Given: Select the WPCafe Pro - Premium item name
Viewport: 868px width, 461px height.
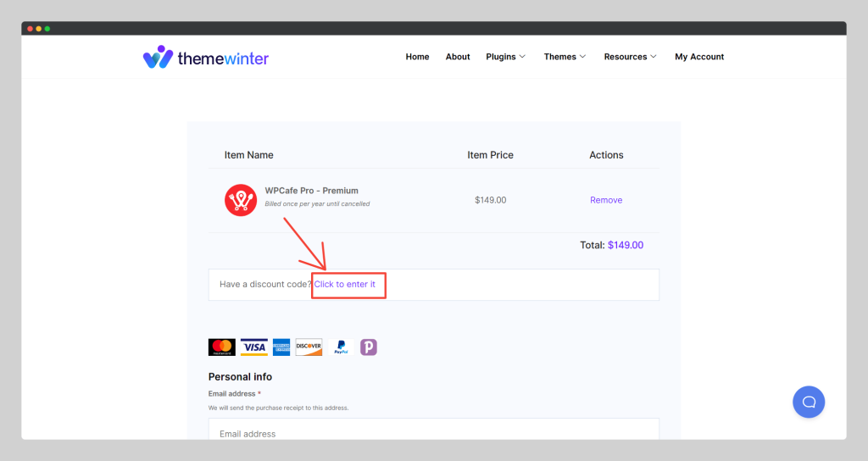Looking at the screenshot, I should [311, 191].
